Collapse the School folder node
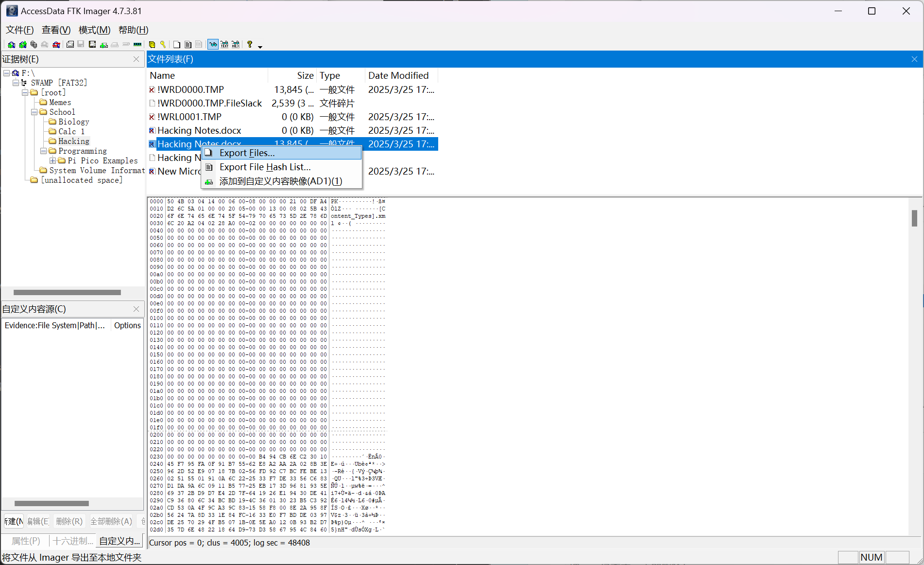Screen dimensions: 924x565 click(34, 112)
